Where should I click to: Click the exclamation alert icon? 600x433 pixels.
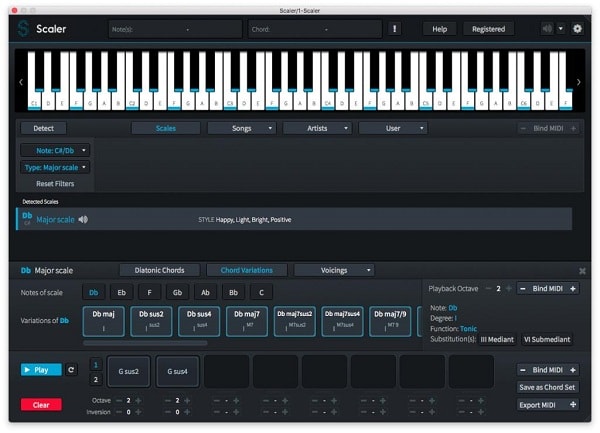[x=395, y=29]
